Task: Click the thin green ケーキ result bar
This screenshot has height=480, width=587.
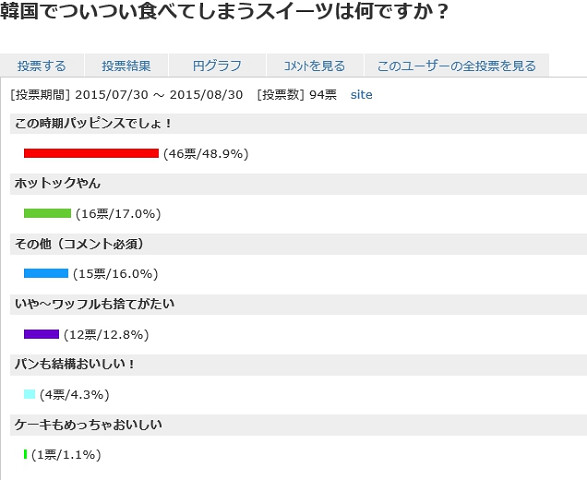Action: (25, 454)
